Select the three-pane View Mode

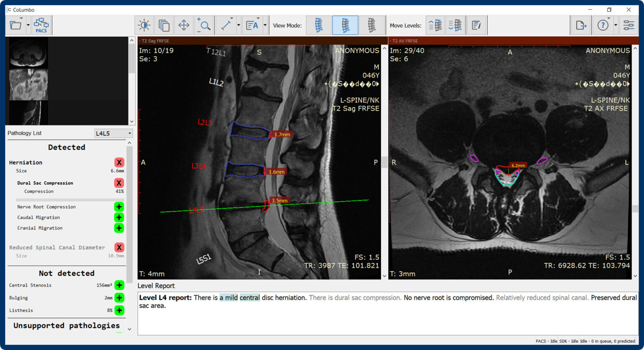pos(372,25)
